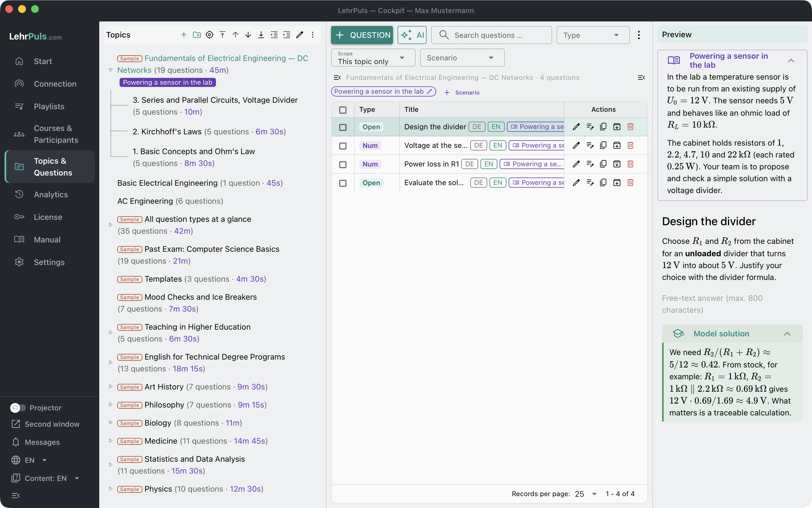The image size is (812, 508).
Task: Go to Playlists in the sidebar
Action: pos(50,106)
